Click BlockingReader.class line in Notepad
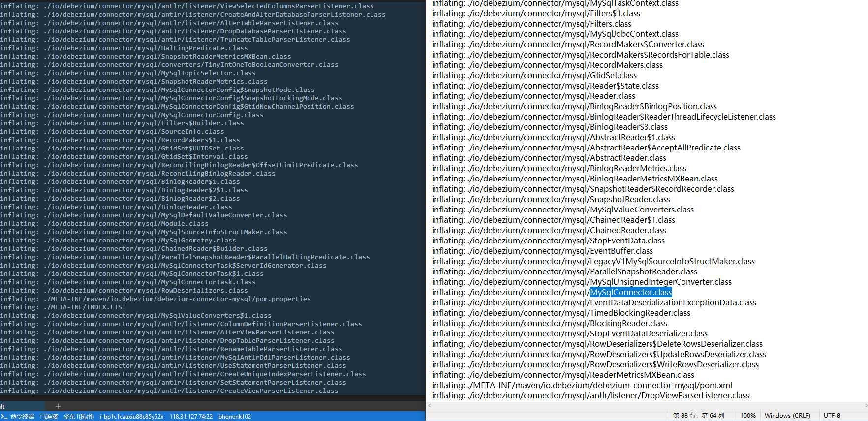 pos(550,323)
